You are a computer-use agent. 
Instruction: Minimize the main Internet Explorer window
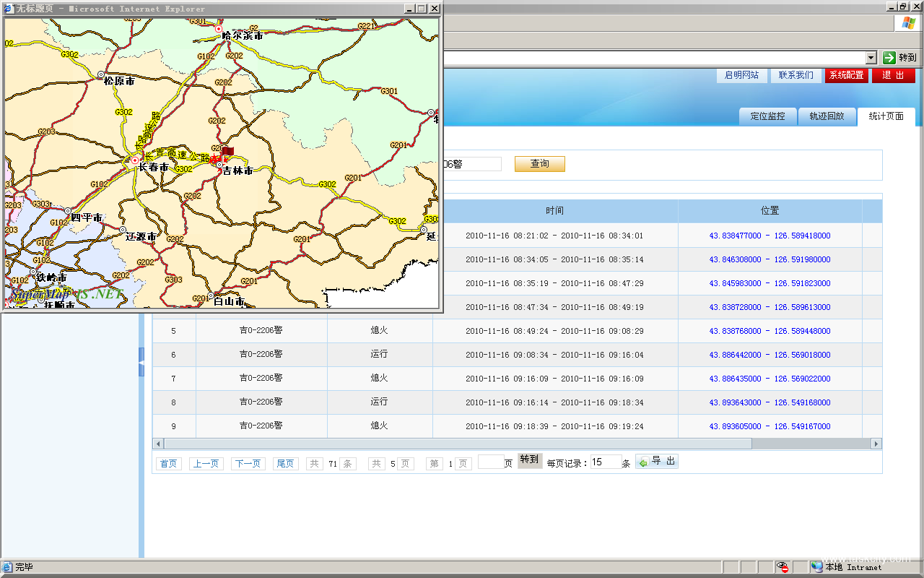coord(891,6)
